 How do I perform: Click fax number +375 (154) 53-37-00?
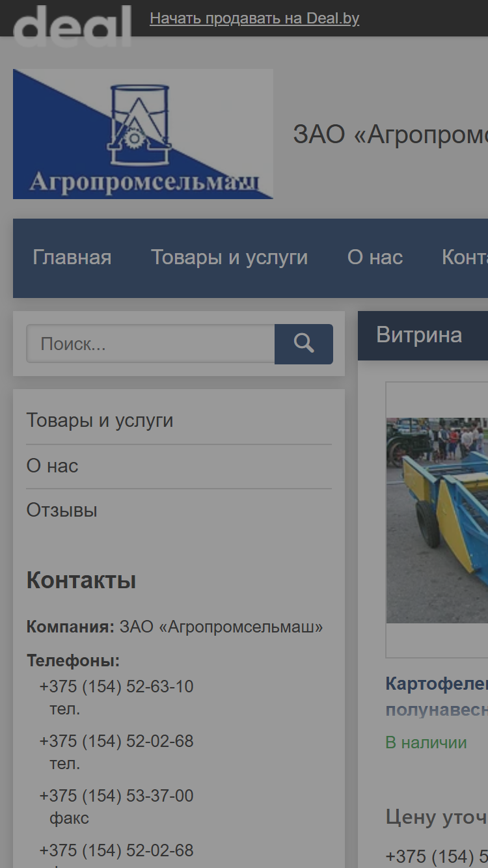pyautogui.click(x=116, y=796)
